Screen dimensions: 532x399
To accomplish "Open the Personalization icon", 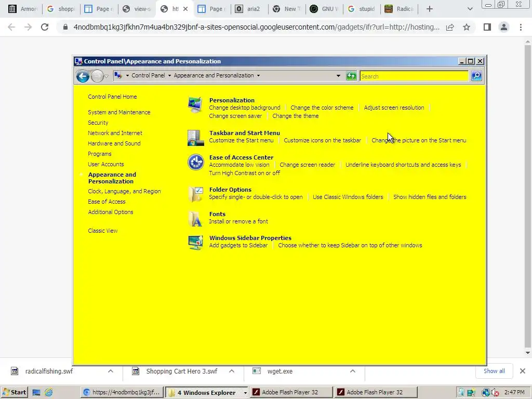I will tap(195, 104).
